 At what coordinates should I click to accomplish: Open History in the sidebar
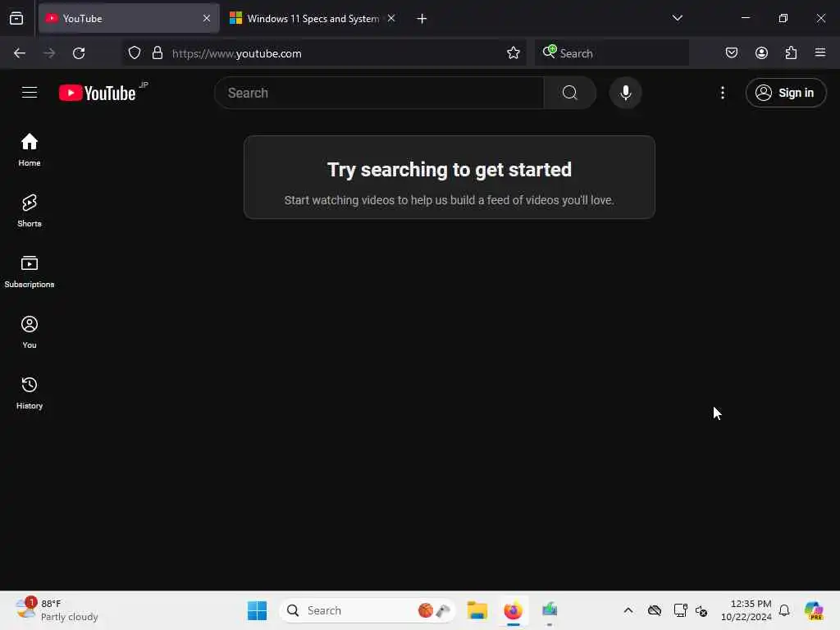point(30,393)
